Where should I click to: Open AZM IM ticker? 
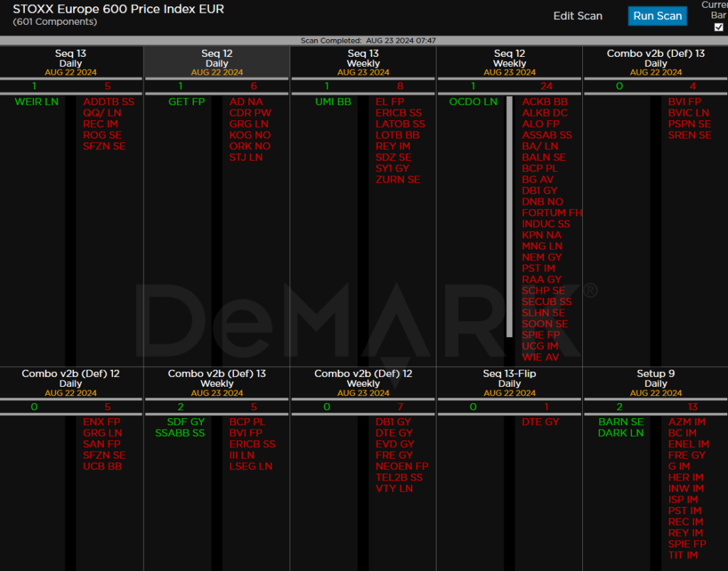(x=687, y=422)
